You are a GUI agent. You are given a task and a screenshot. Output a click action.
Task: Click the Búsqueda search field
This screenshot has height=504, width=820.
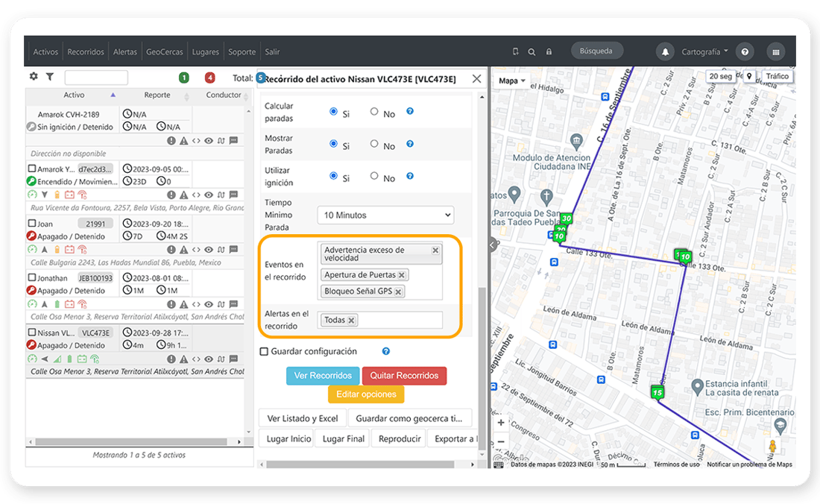click(x=596, y=51)
